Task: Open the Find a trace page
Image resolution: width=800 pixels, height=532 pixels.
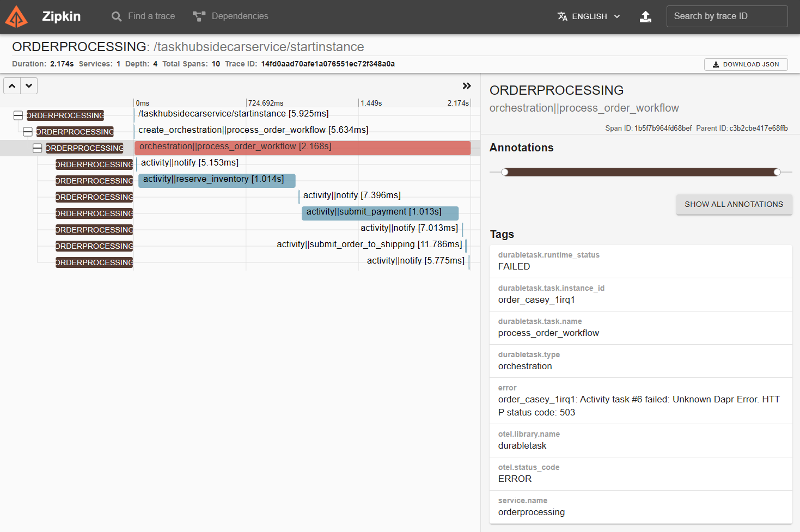Action: click(143, 16)
